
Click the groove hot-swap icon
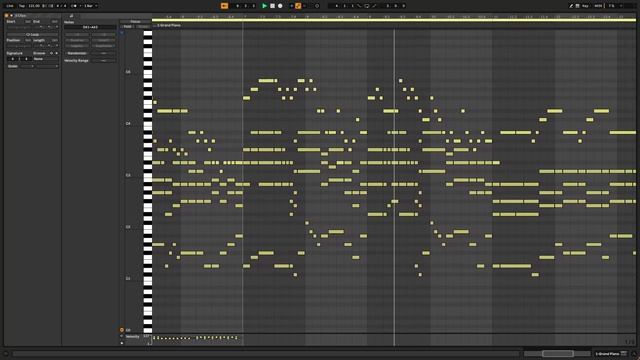point(51,53)
